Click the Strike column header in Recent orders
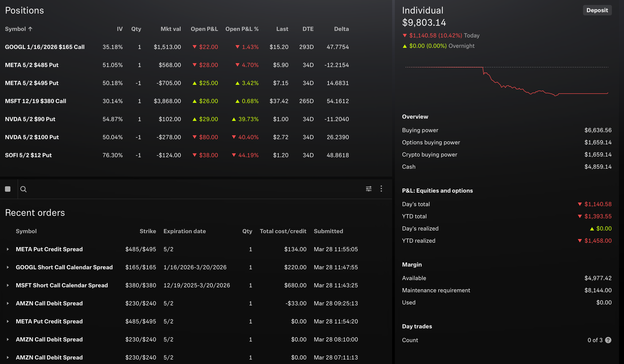 pos(148,231)
